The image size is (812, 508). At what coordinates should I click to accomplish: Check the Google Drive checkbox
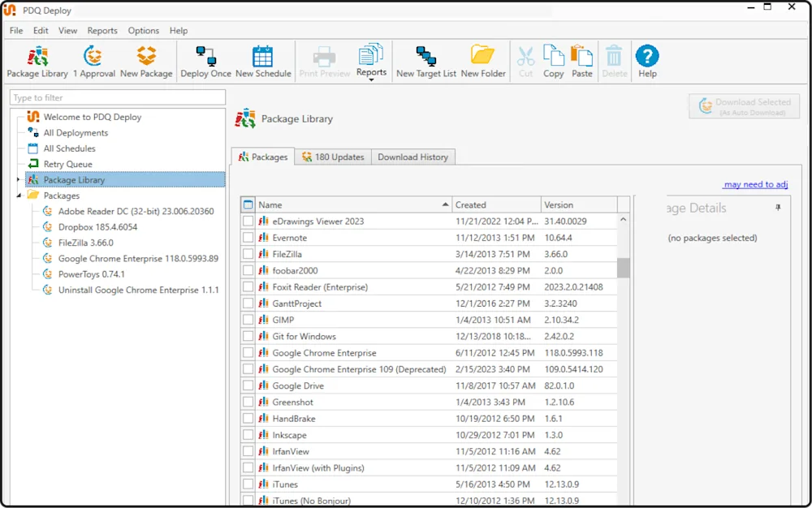[x=248, y=385]
